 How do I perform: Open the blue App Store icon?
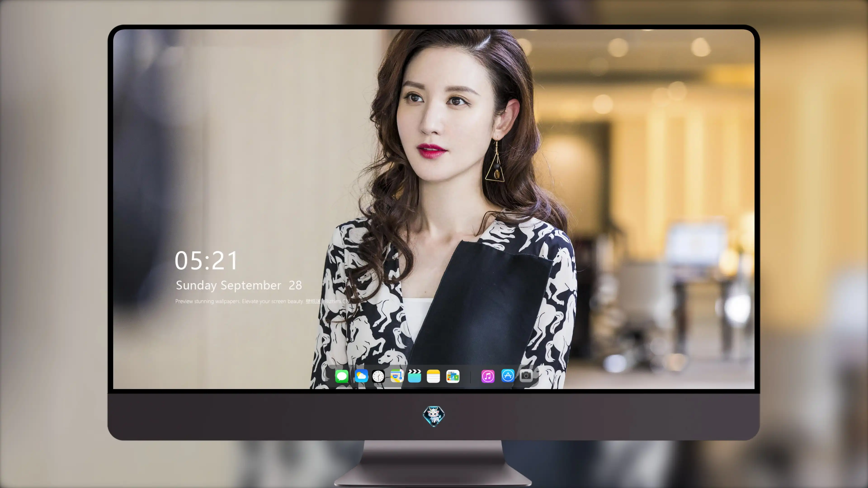point(507,376)
